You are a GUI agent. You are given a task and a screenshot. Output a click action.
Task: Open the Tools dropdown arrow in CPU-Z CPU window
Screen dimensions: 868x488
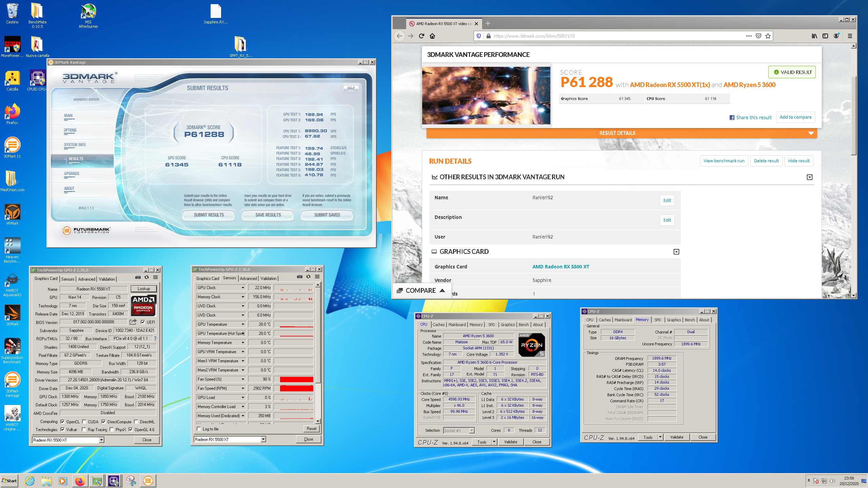pyautogui.click(x=494, y=442)
